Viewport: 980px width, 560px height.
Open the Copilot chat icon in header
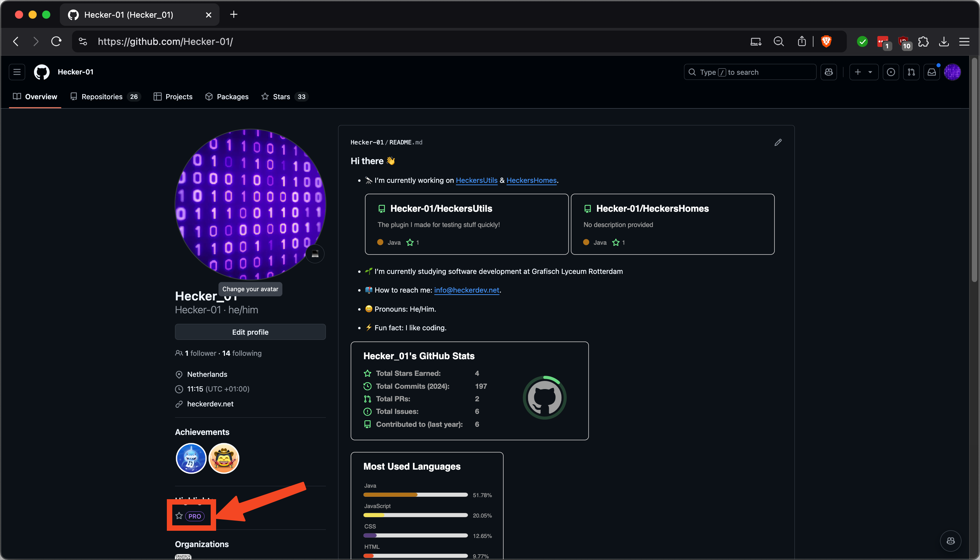click(829, 72)
